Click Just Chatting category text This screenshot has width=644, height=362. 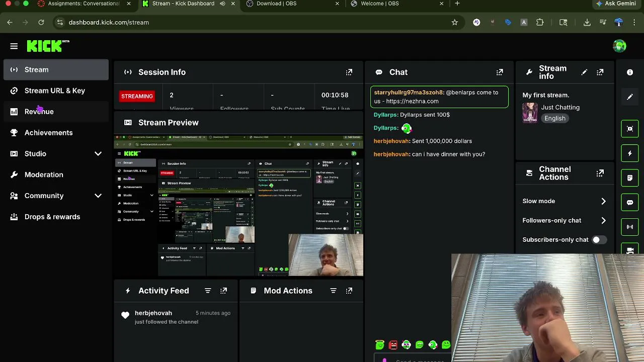pos(560,107)
